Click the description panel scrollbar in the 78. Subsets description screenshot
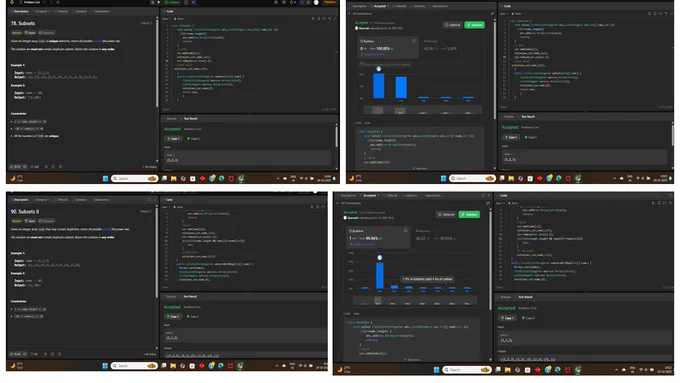680x383 pixels. point(157,62)
